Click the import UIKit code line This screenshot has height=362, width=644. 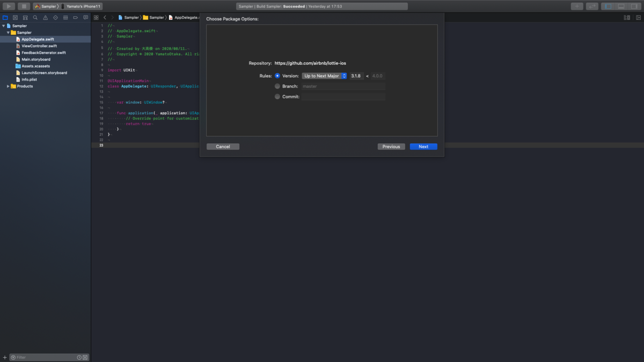click(122, 70)
